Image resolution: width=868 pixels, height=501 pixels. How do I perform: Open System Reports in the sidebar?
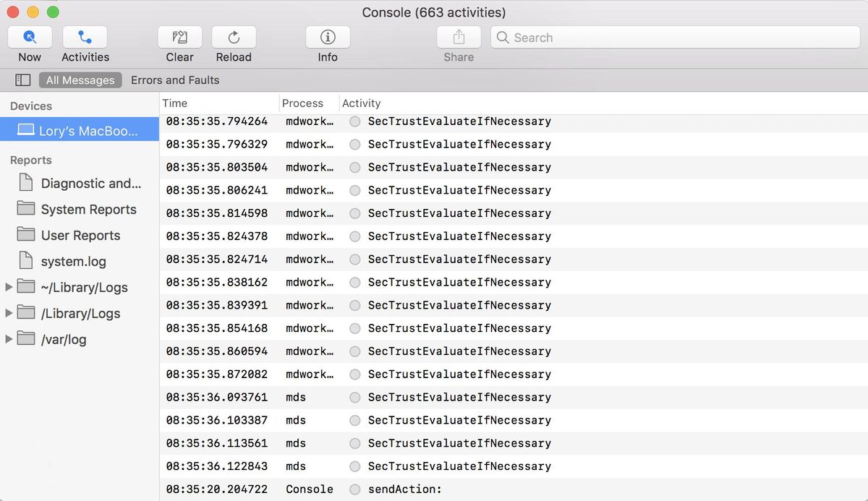click(88, 209)
